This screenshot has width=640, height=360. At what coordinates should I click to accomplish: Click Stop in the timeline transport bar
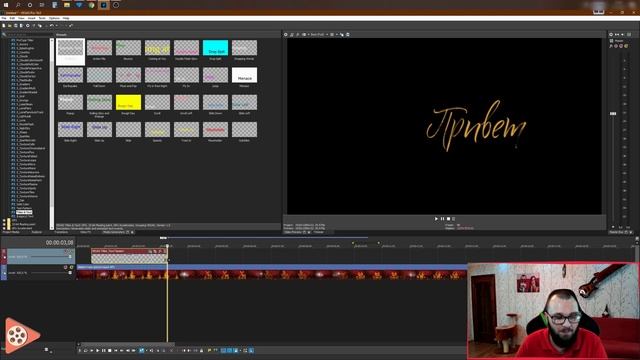[x=109, y=350]
